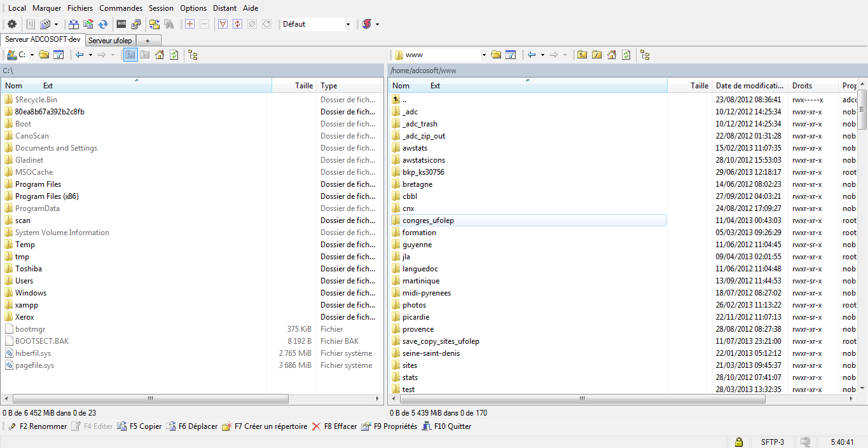Click the synchronize directories icon in the toolbar
The height and width of the screenshot is (448, 868).
tap(88, 24)
